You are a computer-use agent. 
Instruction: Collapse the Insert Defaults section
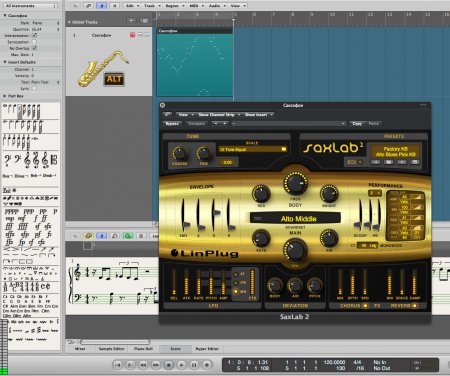pos(5,62)
